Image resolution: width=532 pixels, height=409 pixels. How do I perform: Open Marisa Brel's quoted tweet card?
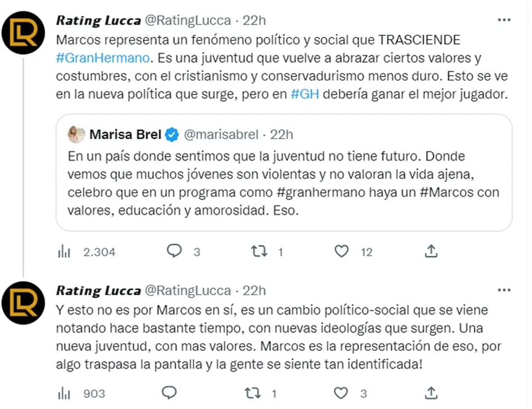(x=284, y=186)
